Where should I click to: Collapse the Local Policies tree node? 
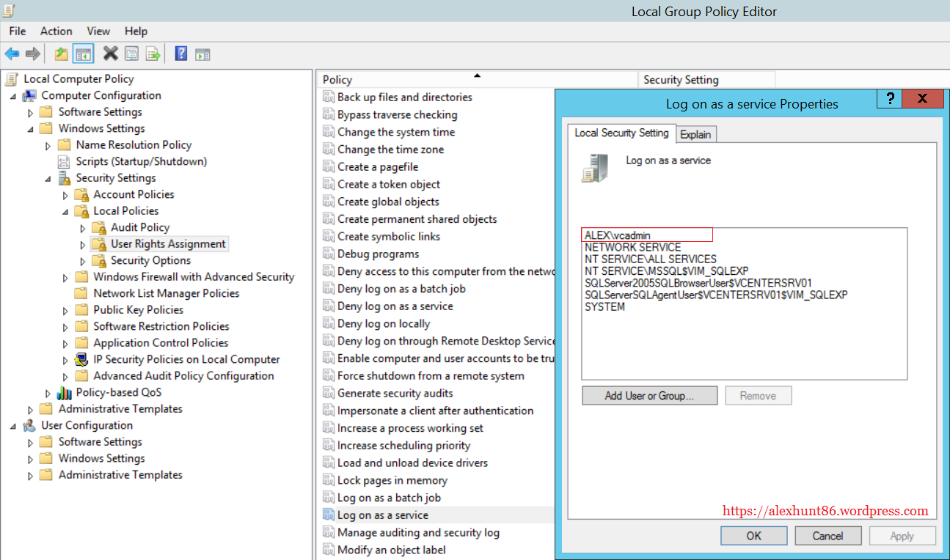coord(65,211)
